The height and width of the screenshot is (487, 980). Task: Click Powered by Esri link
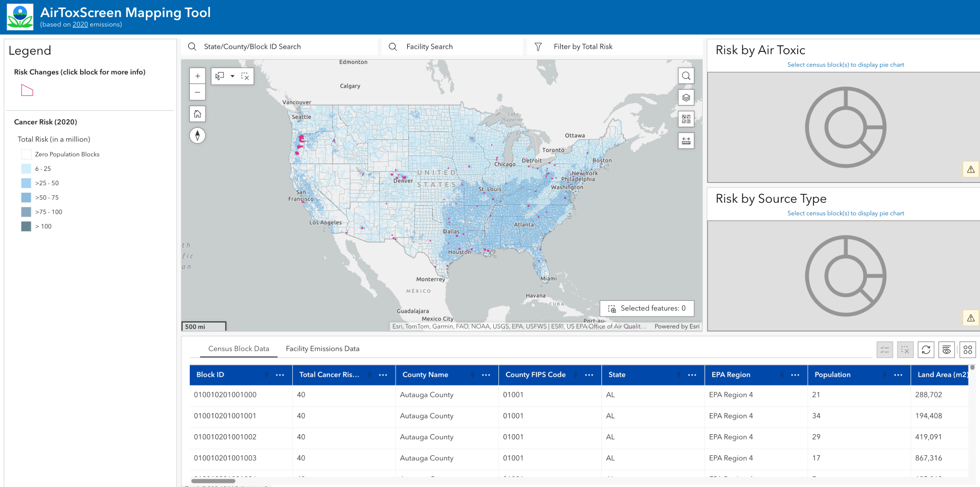click(677, 327)
